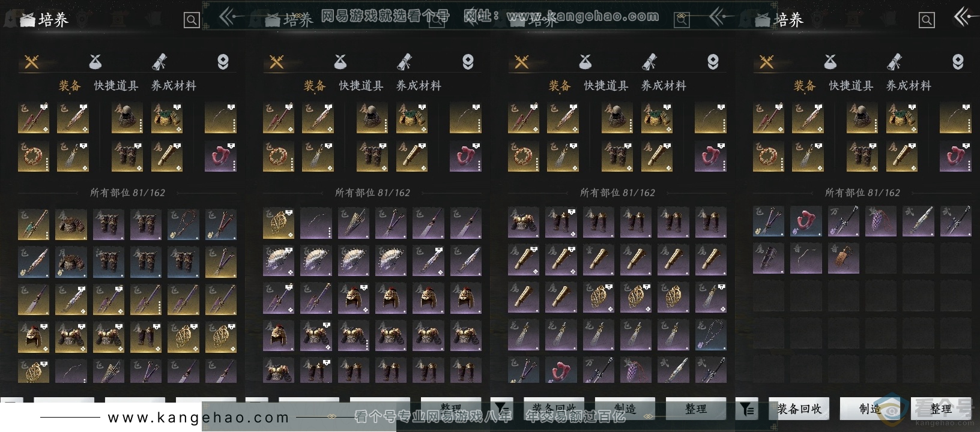The image size is (980, 432).
Task: Select bead necklace in leftmost panel's first inventory row
Action: pos(183,224)
